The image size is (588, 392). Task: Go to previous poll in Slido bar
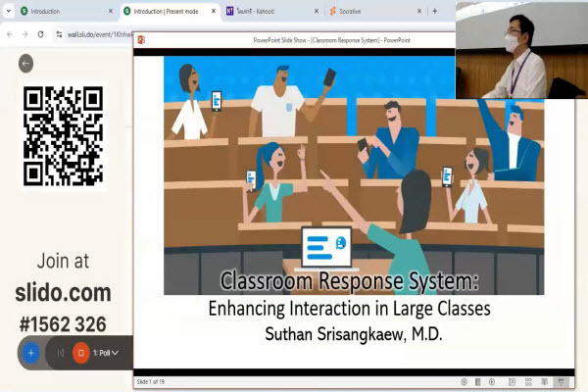[x=61, y=353]
